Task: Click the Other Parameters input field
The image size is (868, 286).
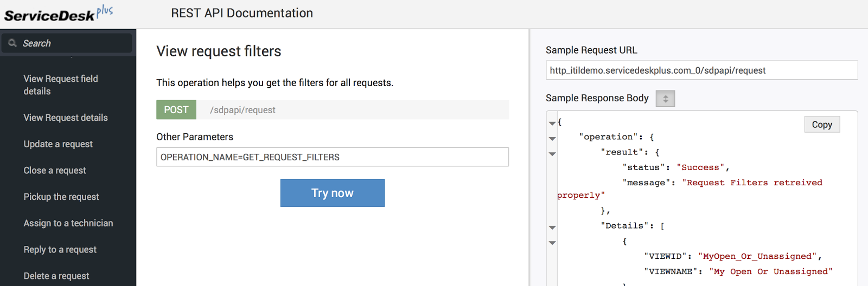Action: (x=332, y=157)
